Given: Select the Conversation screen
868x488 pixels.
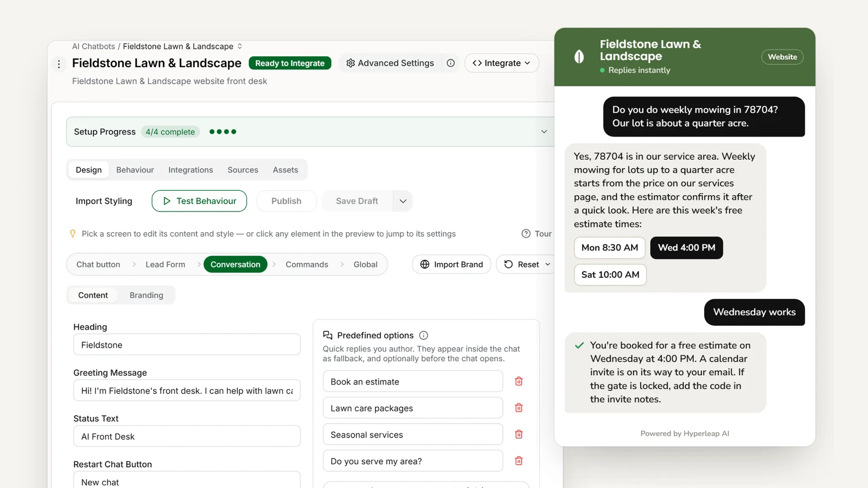Looking at the screenshot, I should [x=235, y=265].
